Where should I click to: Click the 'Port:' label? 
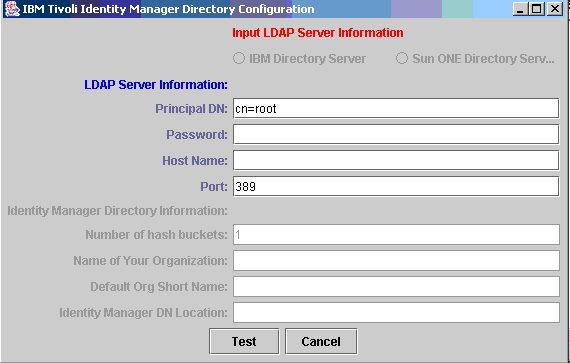pos(214,187)
